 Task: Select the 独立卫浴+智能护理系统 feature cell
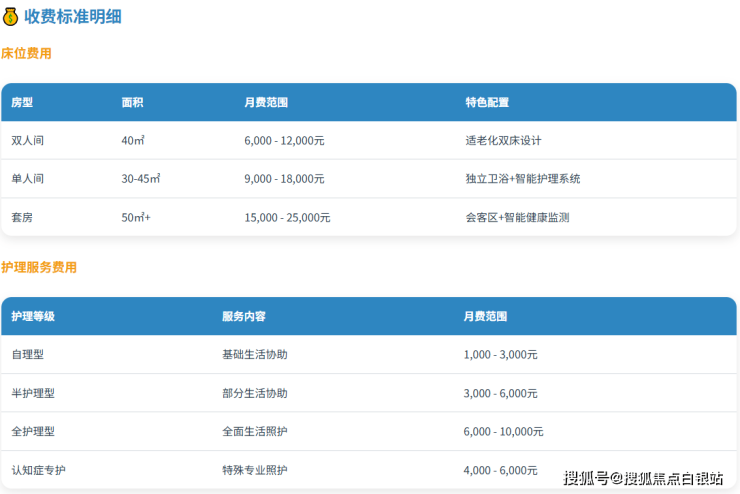pyautogui.click(x=523, y=179)
